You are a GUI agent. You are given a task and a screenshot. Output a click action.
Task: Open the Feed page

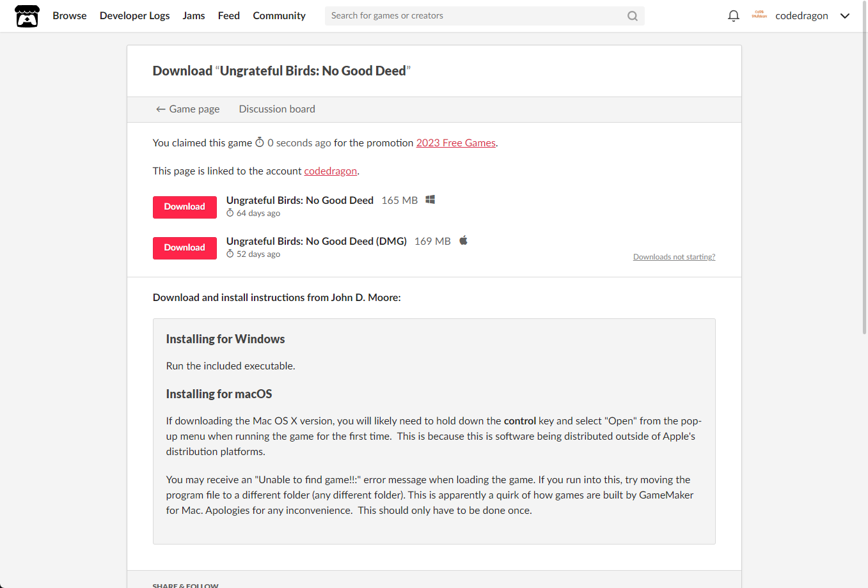(229, 16)
